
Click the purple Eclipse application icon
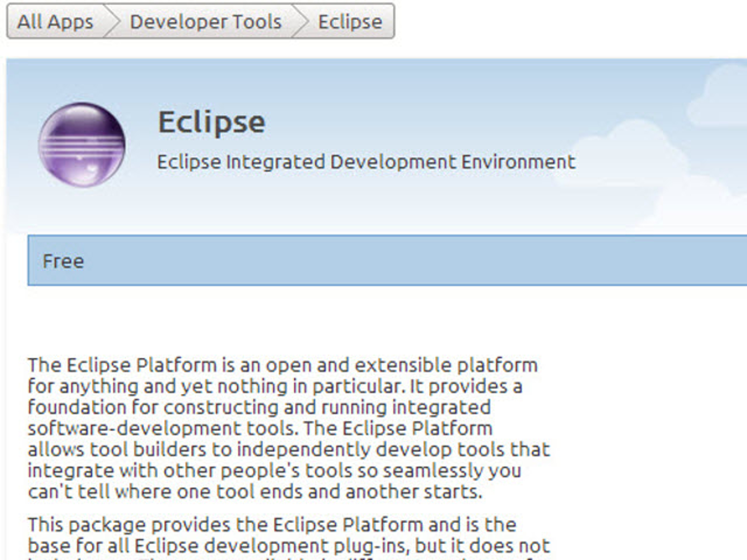[82, 144]
